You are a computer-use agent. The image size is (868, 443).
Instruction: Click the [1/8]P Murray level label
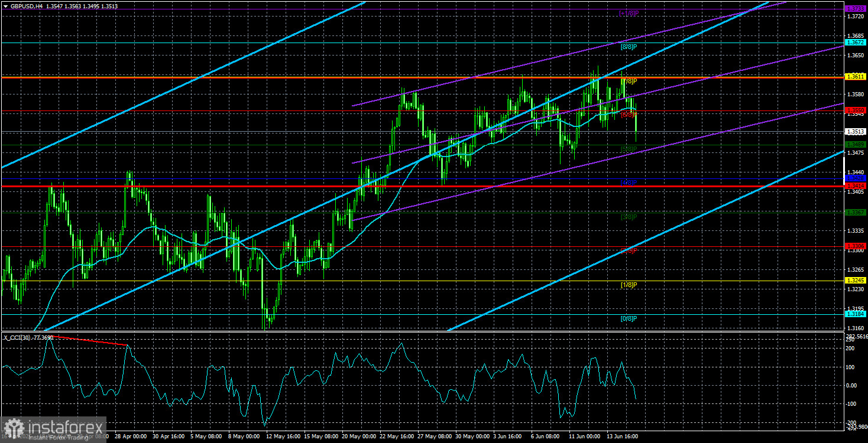629,285
